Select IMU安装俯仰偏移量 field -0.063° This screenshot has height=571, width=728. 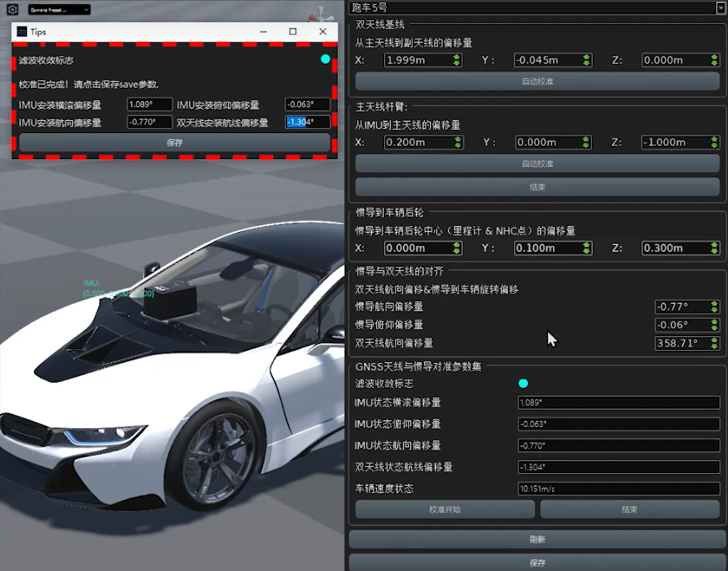tap(308, 104)
